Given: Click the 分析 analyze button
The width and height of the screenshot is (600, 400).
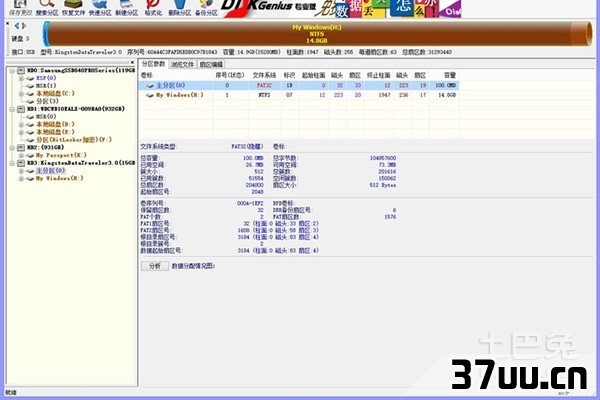Looking at the screenshot, I should coord(155,266).
